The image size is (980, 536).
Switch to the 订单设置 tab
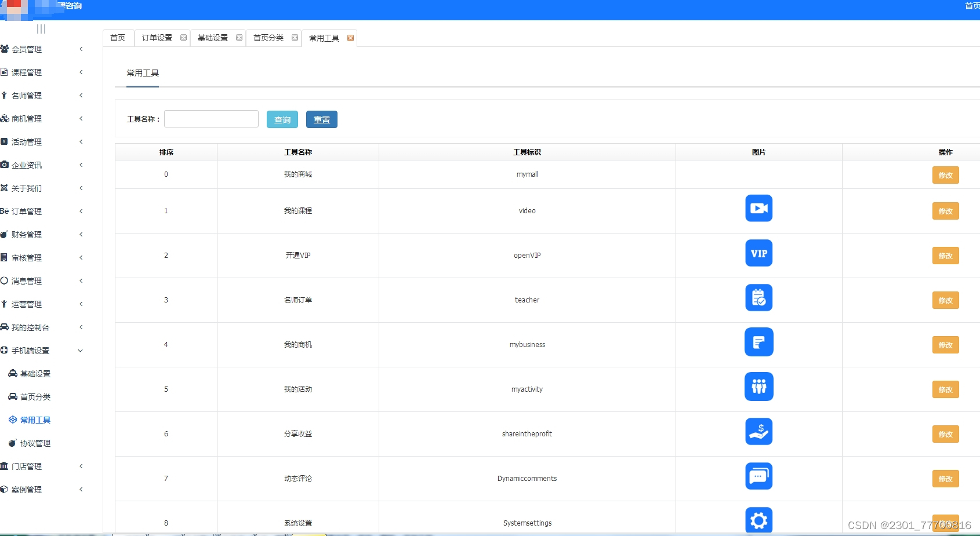click(157, 38)
